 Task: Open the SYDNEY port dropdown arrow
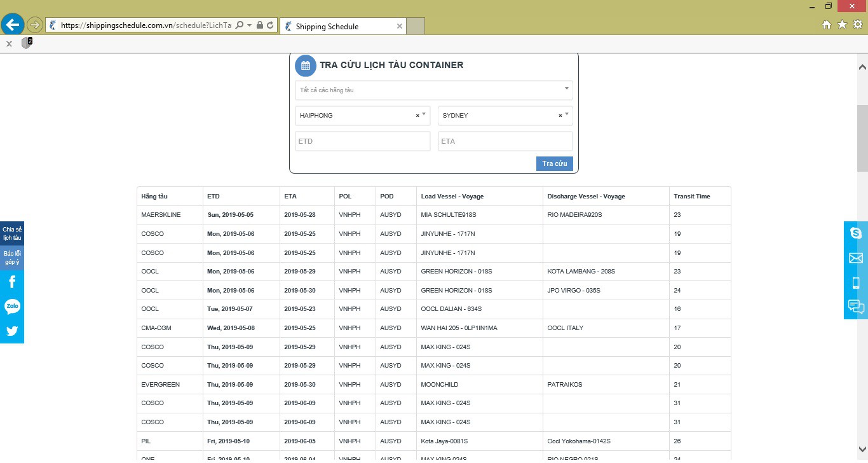[x=566, y=114]
